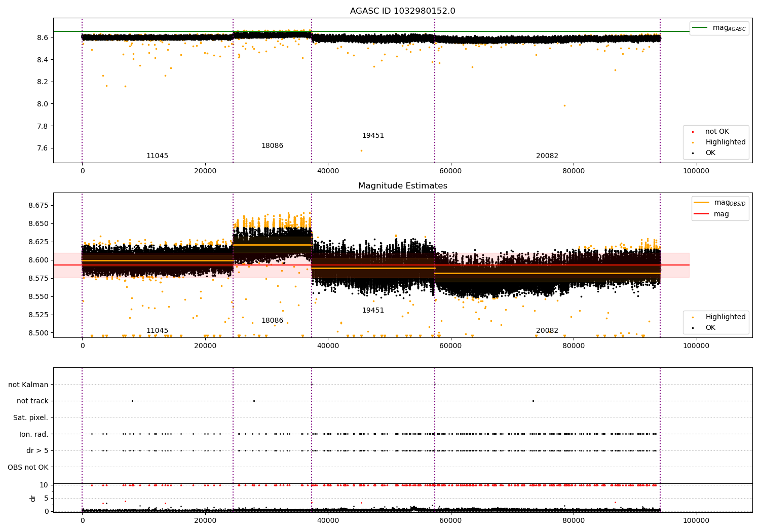Click OBSID label 11045 in Magnitude Estimates plot

(x=157, y=331)
